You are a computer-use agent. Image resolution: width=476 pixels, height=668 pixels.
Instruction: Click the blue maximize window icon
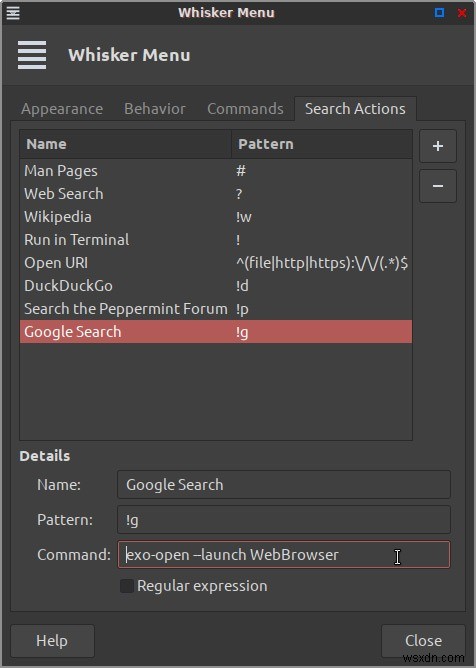tap(439, 13)
